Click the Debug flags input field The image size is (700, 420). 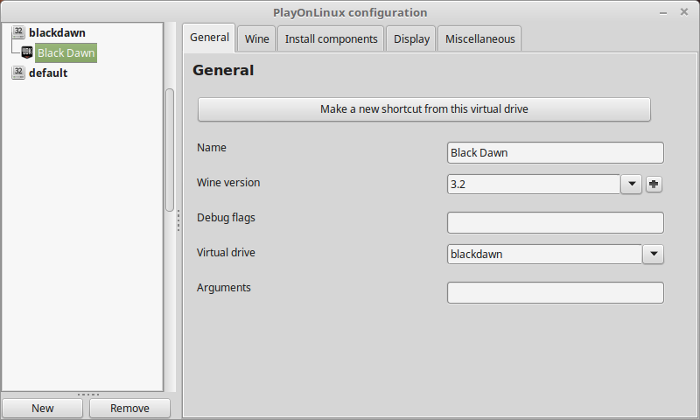(555, 223)
